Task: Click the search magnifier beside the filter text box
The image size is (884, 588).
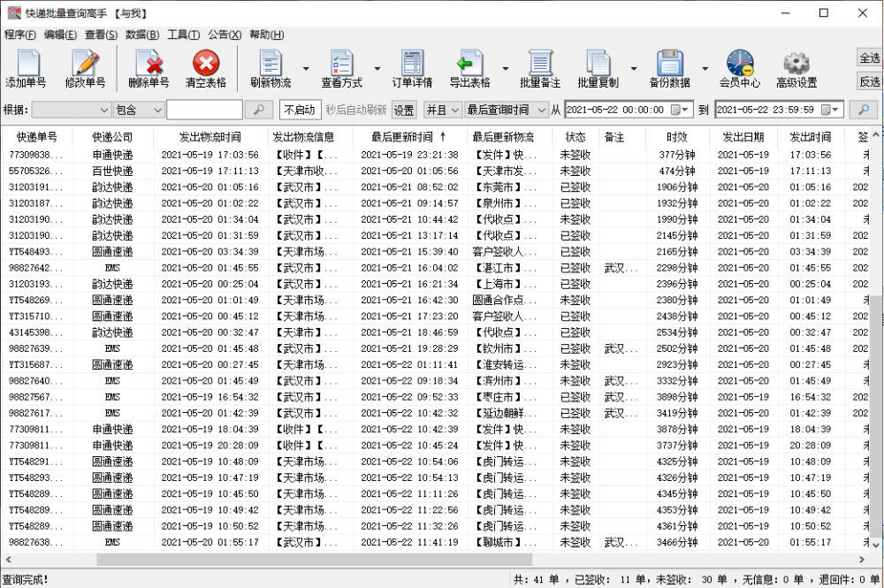Action: click(x=259, y=110)
